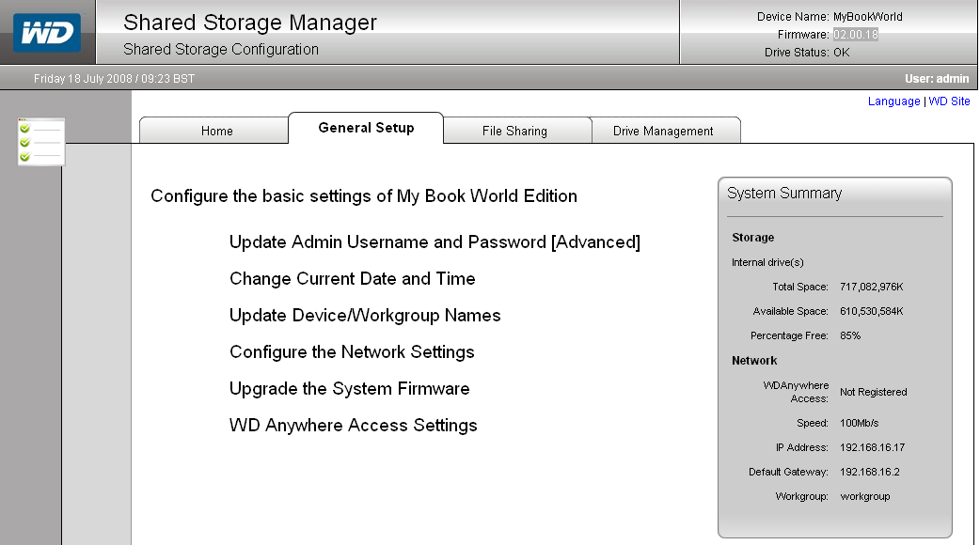Click the Internal drive(s) label
Screen dimensions: 980x545
coord(767,262)
